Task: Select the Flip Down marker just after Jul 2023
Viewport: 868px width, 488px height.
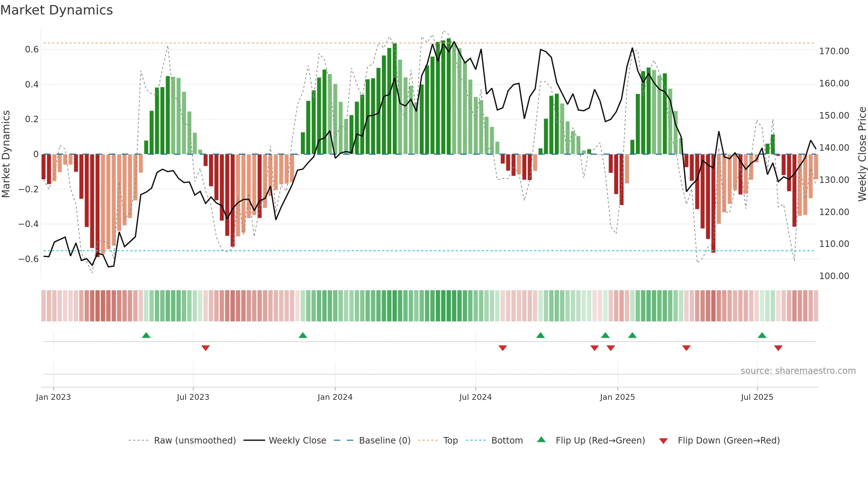Action: [206, 348]
